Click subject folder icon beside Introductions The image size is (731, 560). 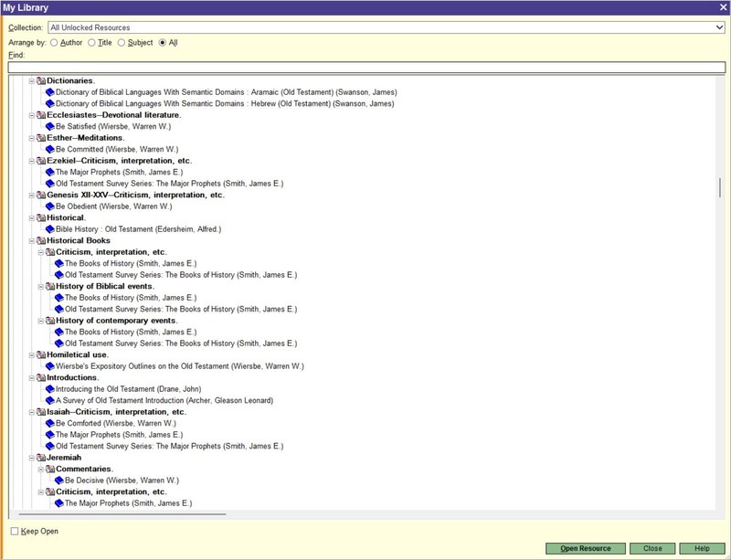(x=41, y=377)
